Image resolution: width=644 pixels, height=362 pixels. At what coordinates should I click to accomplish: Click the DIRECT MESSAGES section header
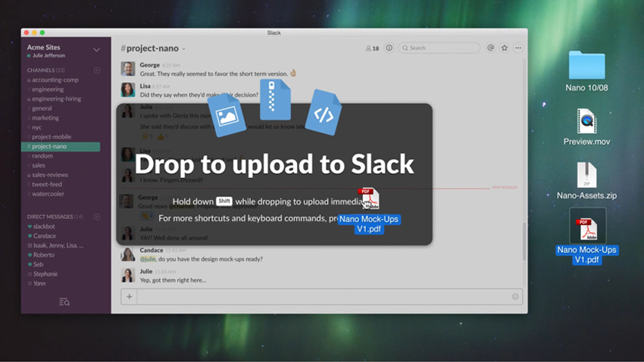55,217
